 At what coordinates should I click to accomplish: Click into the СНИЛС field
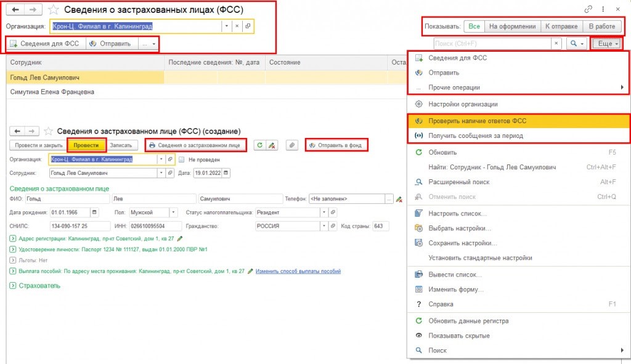coord(80,226)
